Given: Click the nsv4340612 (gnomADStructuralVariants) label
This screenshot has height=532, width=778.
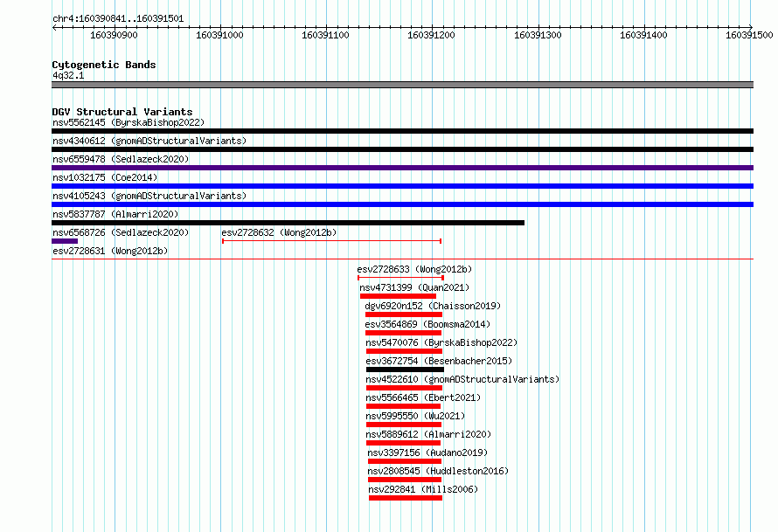Looking at the screenshot, I should [149, 141].
